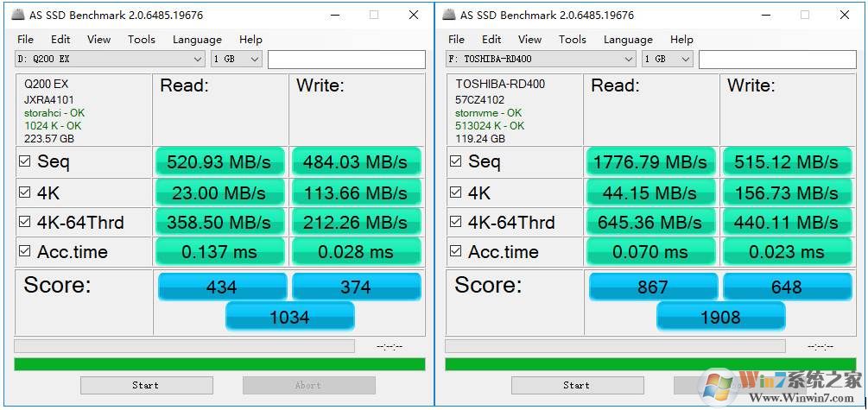This screenshot has width=868, height=410.
Task: Click the 4K-64Thrd read result 645.36 MB/s
Action: point(650,222)
